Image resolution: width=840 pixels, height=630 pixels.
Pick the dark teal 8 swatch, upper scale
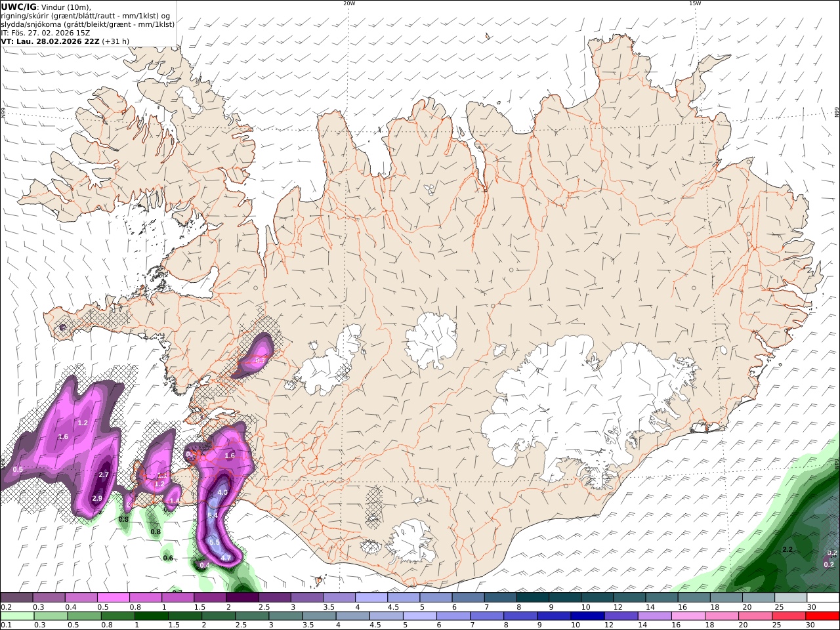532,598
